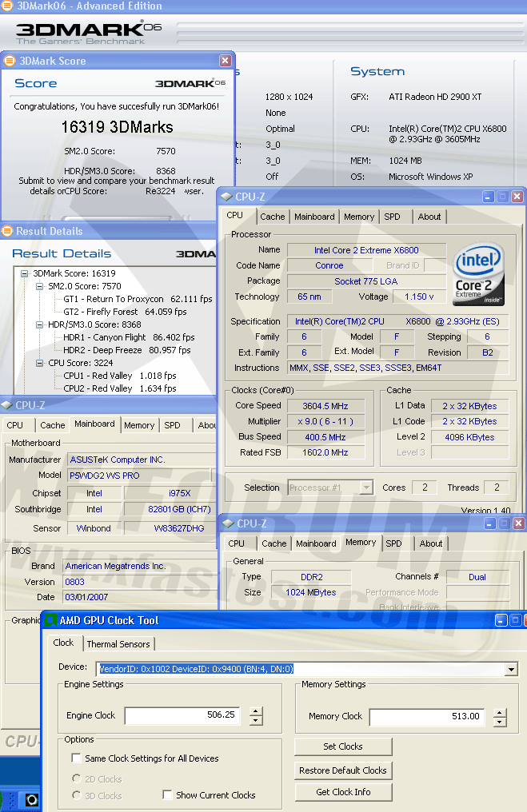Collapse the CPU Score tree node

tap(39, 363)
